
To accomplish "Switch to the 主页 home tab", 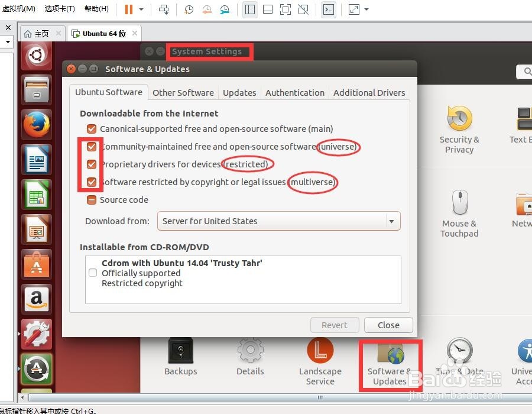I will [x=41, y=34].
